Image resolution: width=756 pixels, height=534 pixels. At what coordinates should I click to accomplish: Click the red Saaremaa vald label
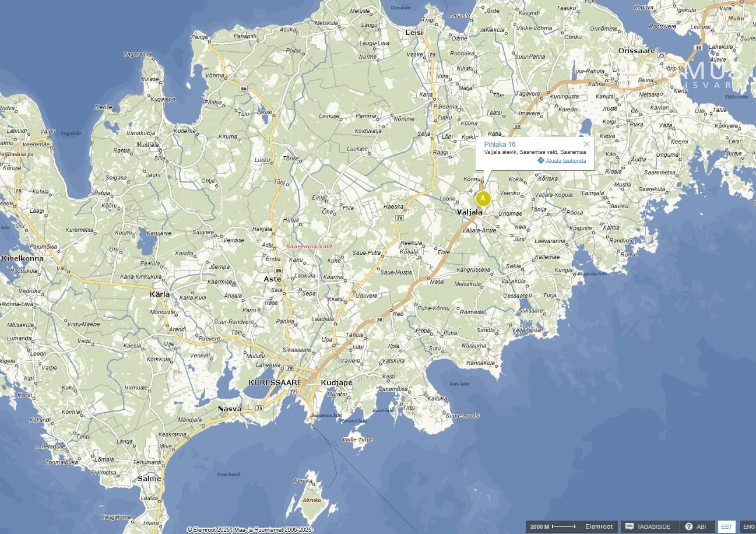click(308, 247)
